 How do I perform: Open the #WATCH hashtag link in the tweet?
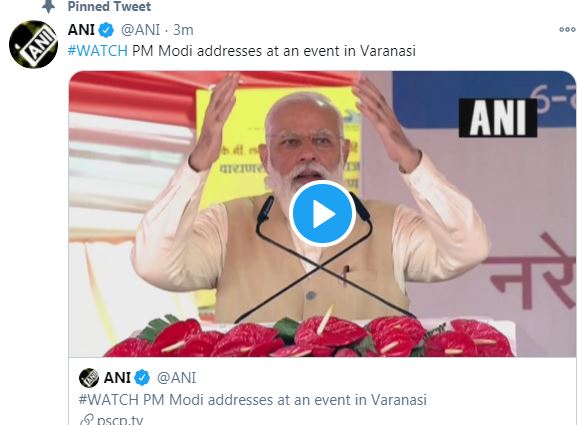pyautogui.click(x=98, y=51)
